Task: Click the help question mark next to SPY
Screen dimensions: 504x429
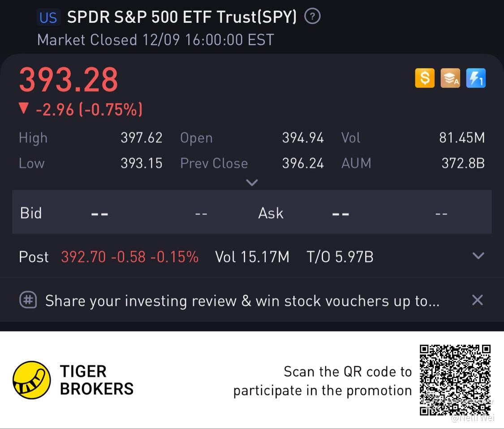Action: tap(312, 17)
